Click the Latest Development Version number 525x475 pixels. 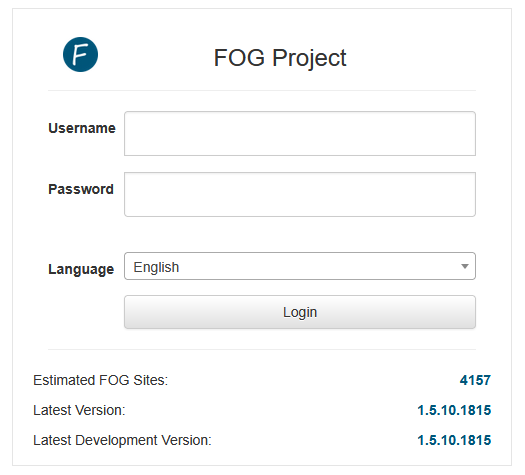coord(454,440)
